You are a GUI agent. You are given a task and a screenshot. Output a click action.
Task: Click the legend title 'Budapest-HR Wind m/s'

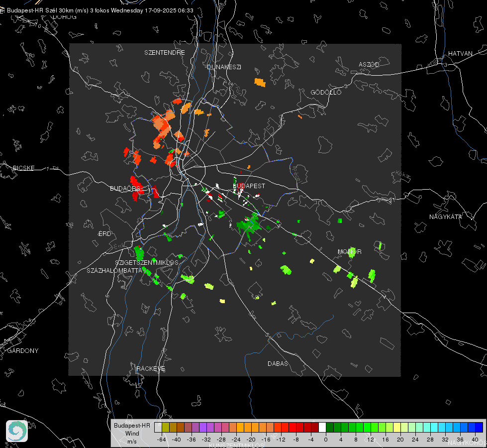(132, 434)
